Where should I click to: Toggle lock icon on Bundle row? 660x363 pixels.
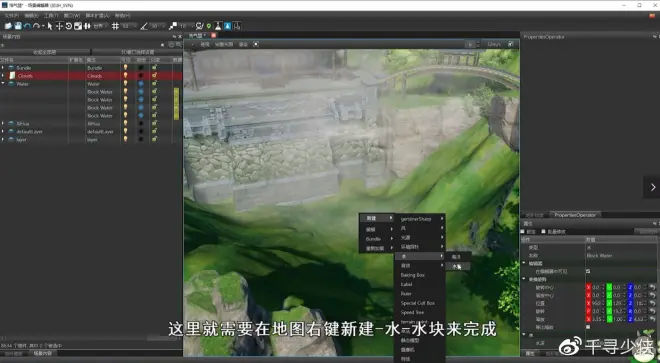click(154, 67)
